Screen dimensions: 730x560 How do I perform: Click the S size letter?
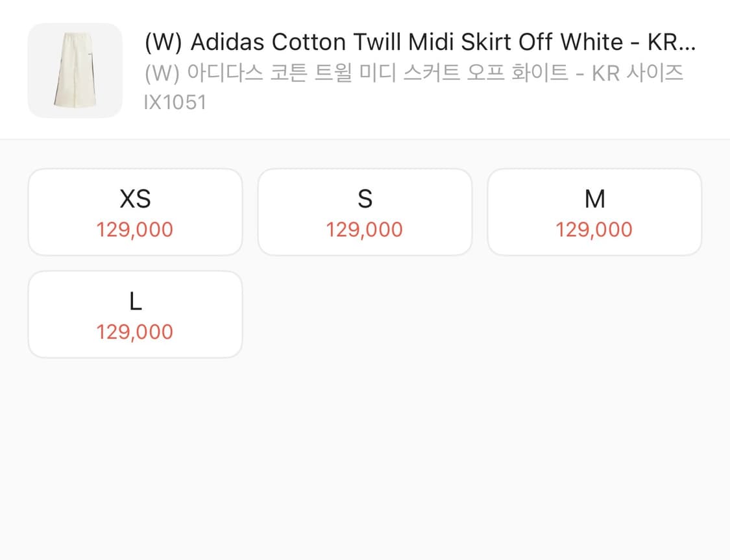(x=365, y=199)
